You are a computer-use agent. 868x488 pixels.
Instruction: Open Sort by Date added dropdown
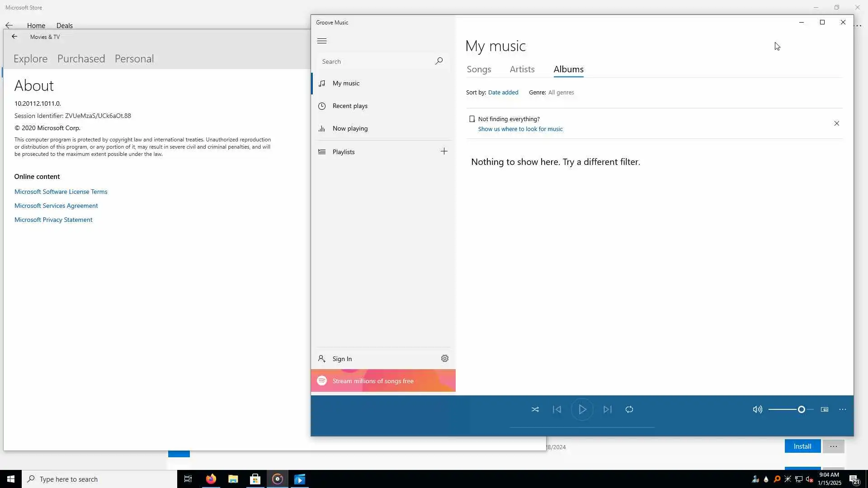click(x=503, y=92)
